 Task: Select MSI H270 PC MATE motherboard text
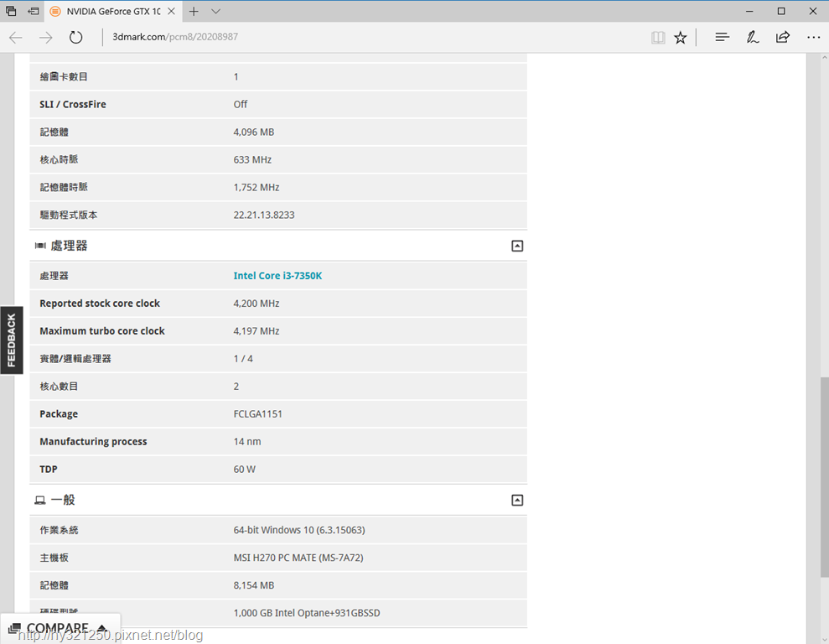(x=298, y=558)
